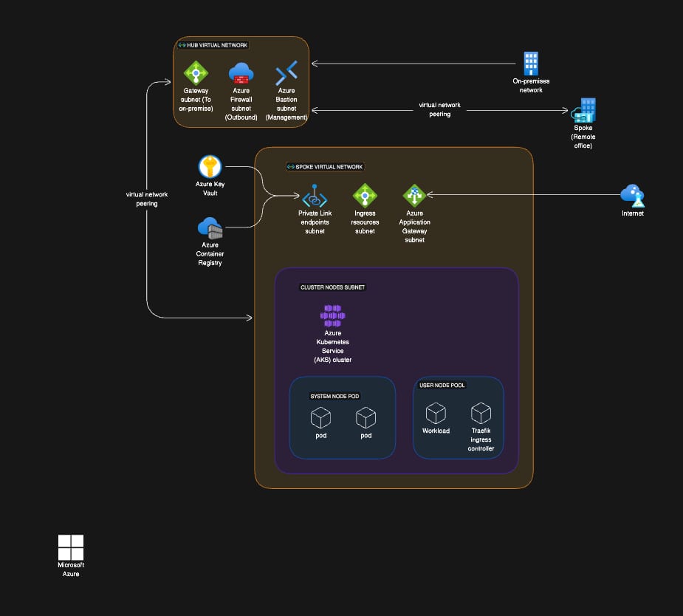Select the Azure Bastion subnet icon
Screen dimensions: 683x616
point(286,72)
